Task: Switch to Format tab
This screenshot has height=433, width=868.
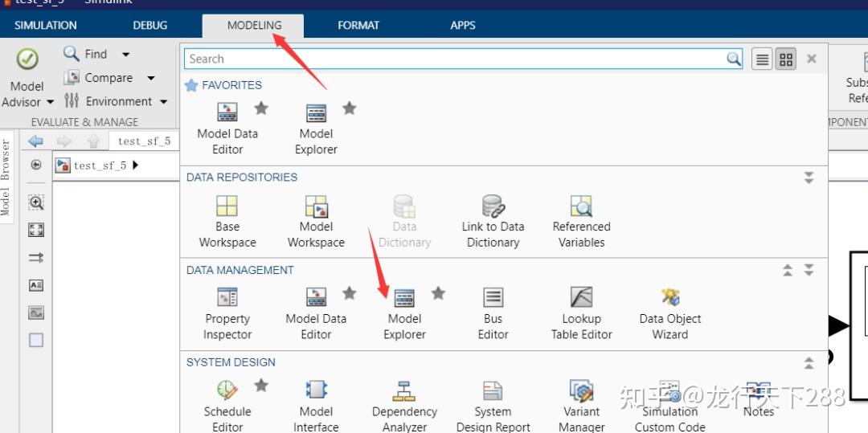Action: (x=358, y=26)
